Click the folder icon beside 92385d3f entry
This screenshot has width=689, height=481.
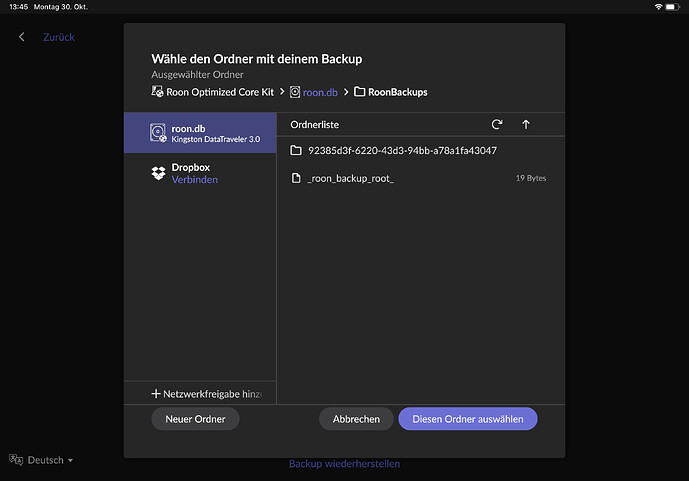tap(295, 151)
